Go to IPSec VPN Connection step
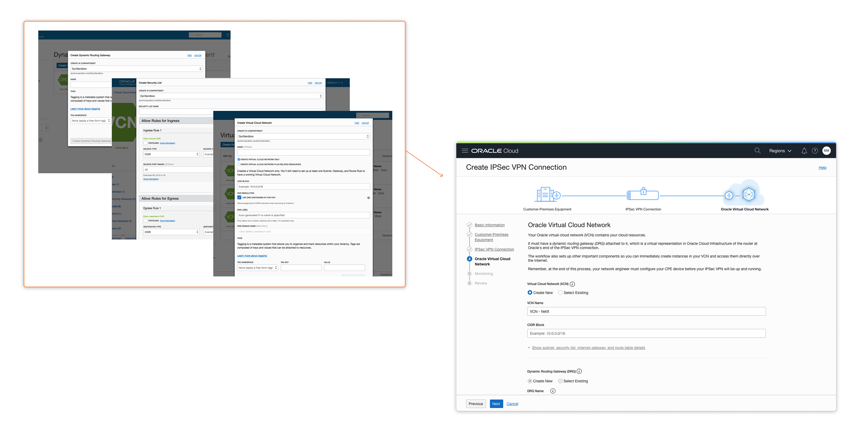This screenshot has width=868, height=443. 494,249
